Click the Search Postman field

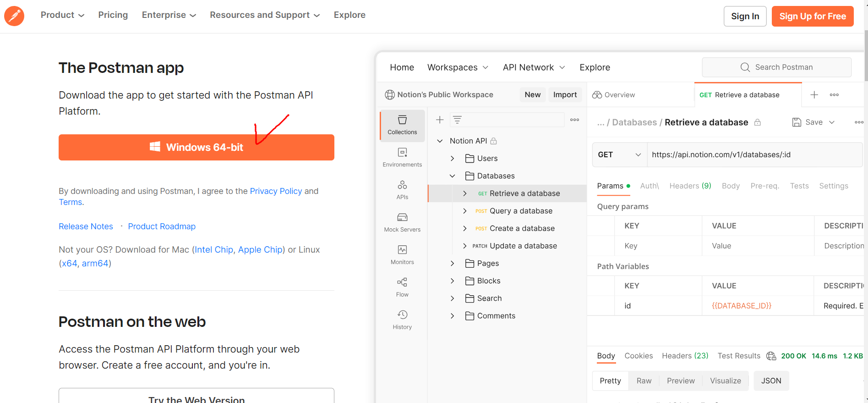coord(776,67)
